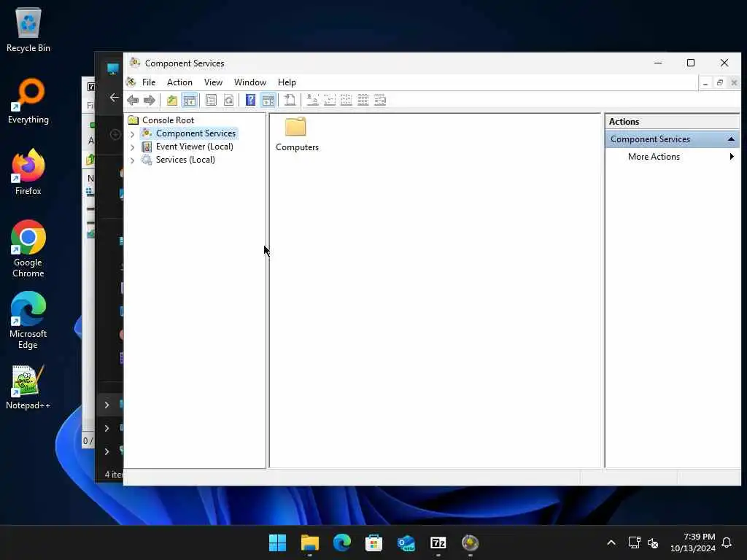Viewport: 747px width, 560px height.
Task: Select the Notepad++ desktop shortcut
Action: pyautogui.click(x=28, y=388)
